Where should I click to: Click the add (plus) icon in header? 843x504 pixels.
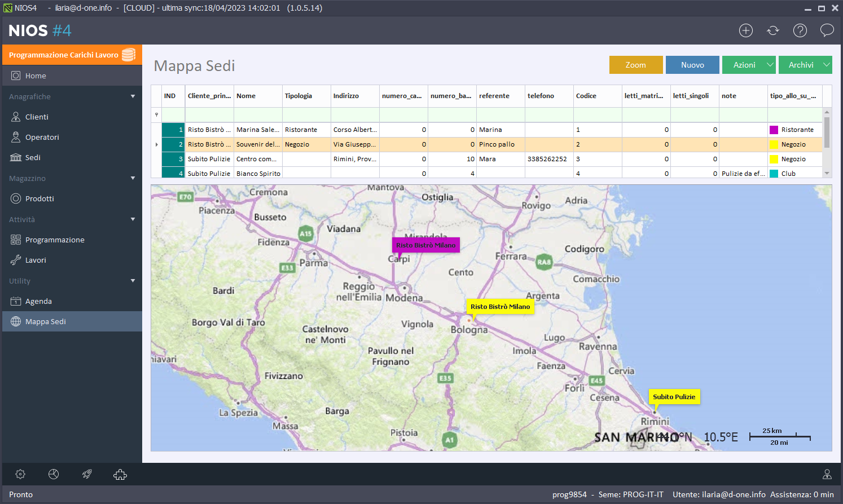tap(746, 30)
